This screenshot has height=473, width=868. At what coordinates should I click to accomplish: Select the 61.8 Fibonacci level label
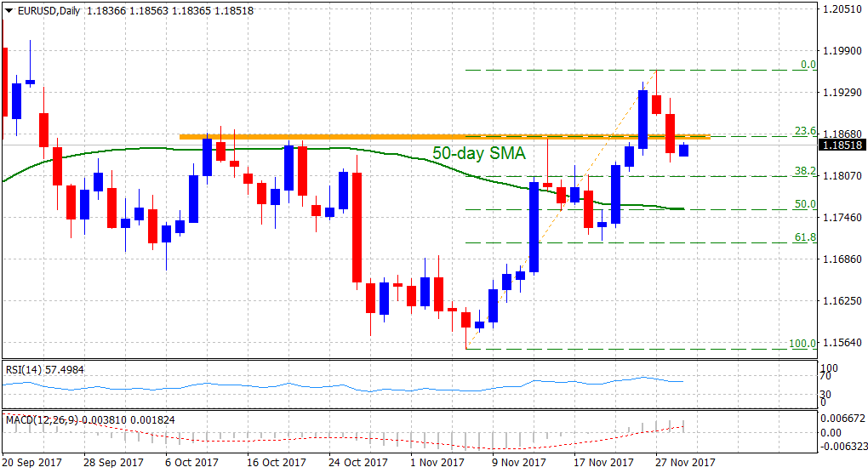tap(805, 237)
